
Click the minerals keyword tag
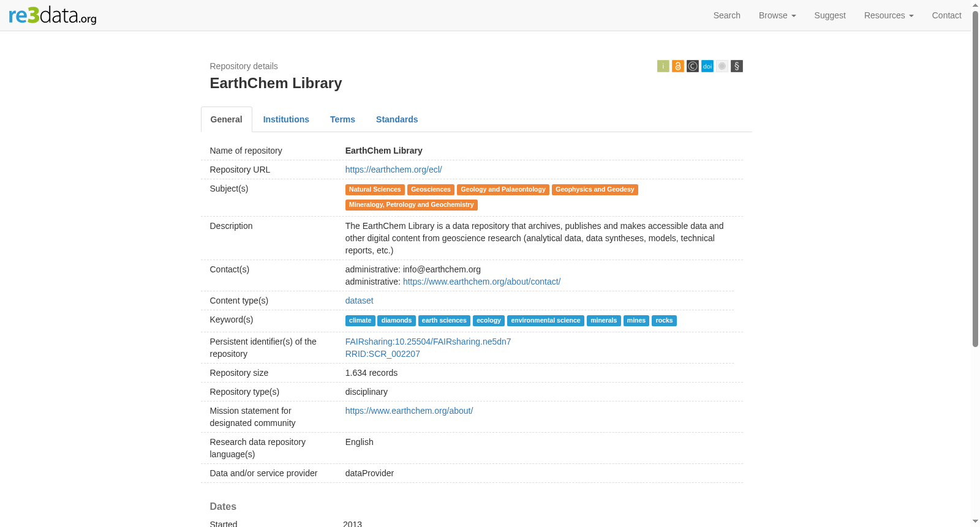click(x=604, y=321)
